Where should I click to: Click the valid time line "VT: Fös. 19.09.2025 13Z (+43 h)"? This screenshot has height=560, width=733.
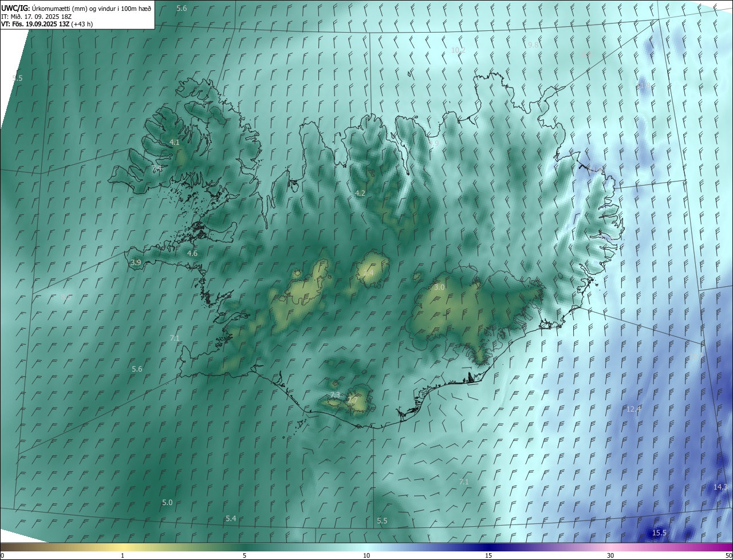click(x=47, y=24)
